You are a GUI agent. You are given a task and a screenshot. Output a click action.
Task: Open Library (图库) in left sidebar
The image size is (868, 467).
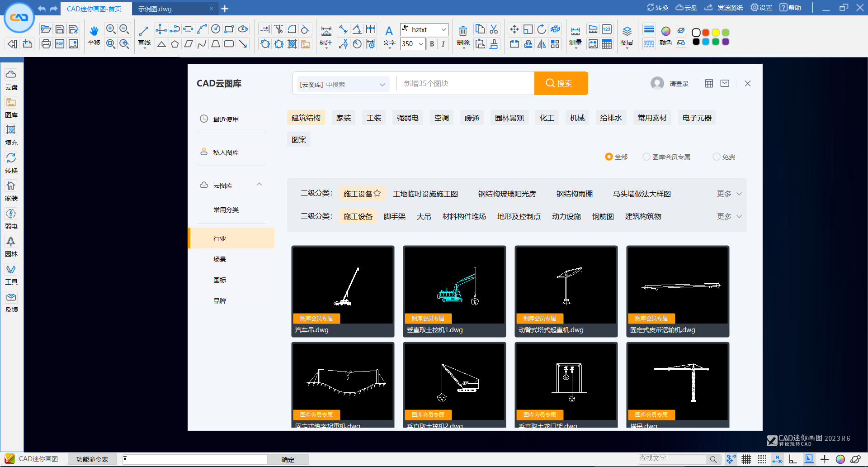pyautogui.click(x=11, y=107)
